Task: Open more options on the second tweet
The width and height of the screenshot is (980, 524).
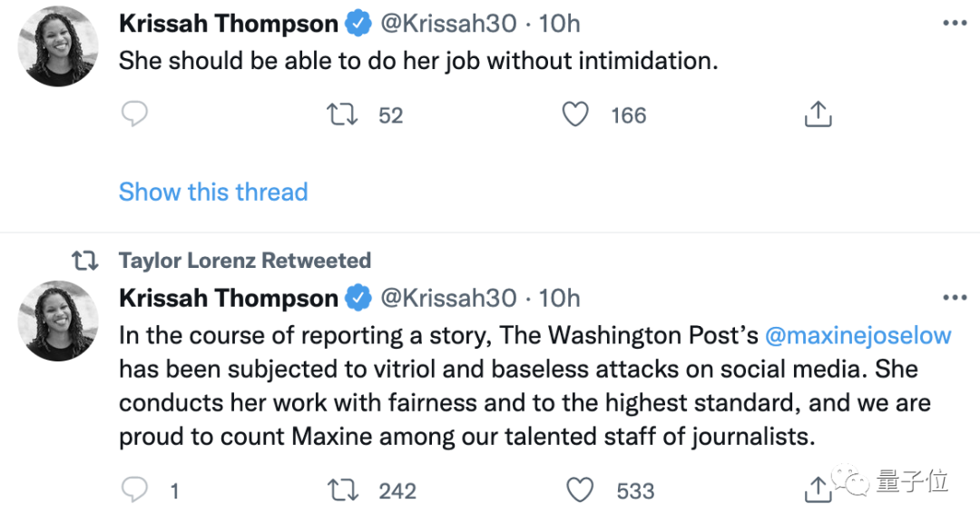Action: [x=954, y=298]
